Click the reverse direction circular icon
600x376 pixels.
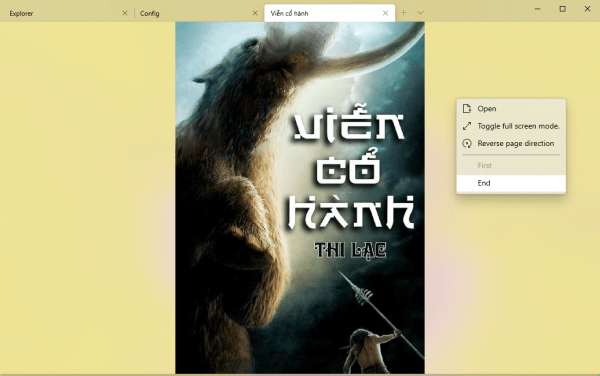[466, 143]
